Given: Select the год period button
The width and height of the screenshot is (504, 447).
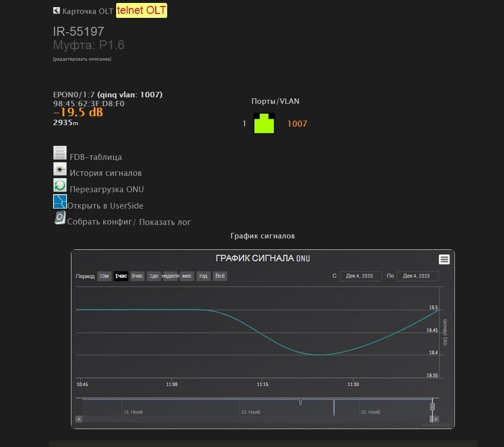Looking at the screenshot, I should point(203,276).
